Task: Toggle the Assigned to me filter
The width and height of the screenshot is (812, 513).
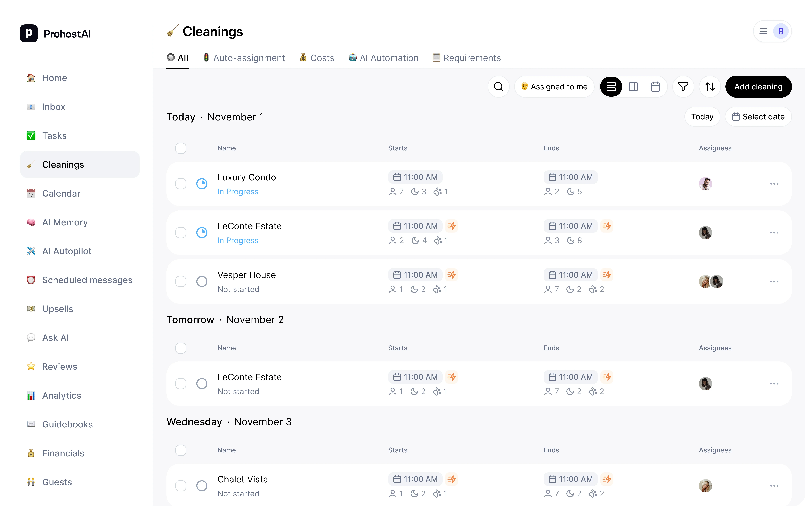Action: [554, 87]
